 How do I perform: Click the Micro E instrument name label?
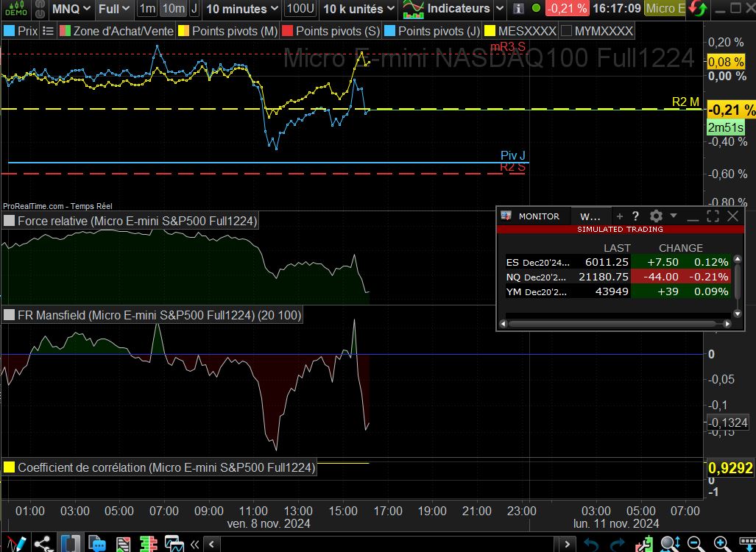click(x=665, y=9)
